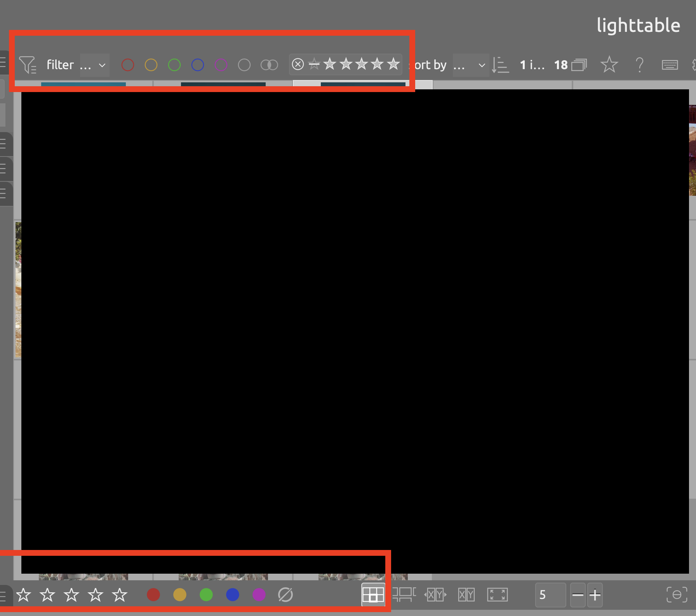
Task: Rate selection three stars in bottom bar
Action: click(72, 595)
